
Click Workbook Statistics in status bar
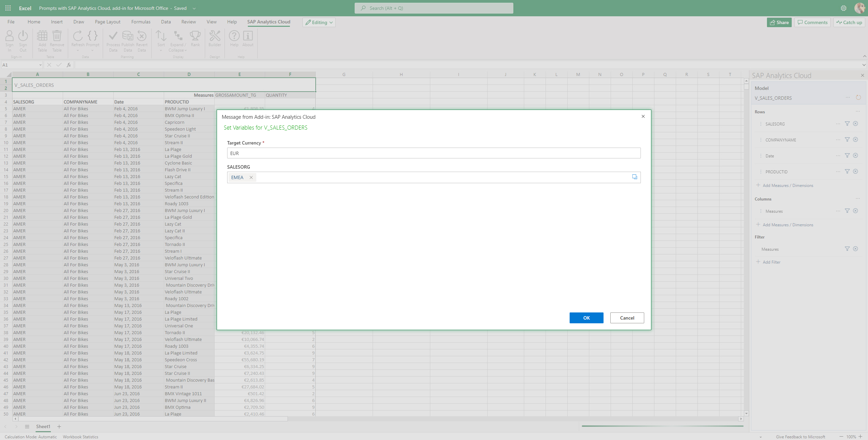click(x=80, y=437)
